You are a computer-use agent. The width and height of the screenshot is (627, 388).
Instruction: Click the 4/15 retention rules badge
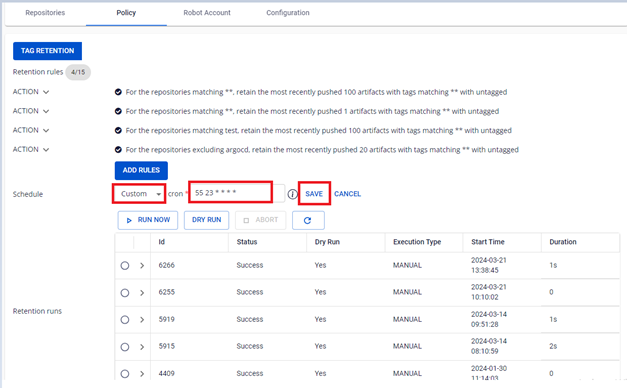point(78,72)
